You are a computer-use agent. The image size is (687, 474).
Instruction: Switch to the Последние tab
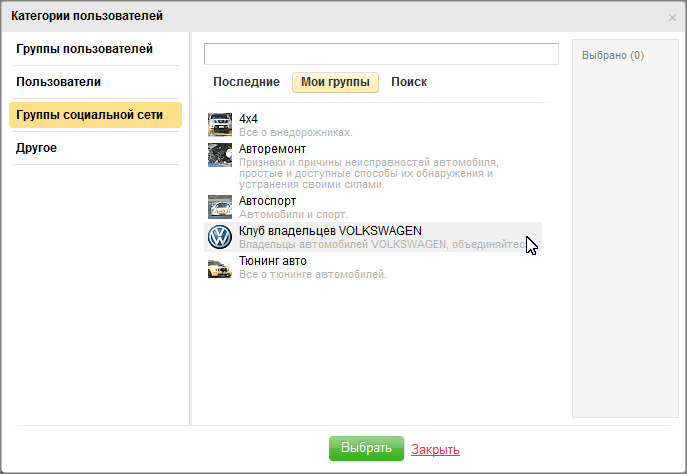point(246,82)
